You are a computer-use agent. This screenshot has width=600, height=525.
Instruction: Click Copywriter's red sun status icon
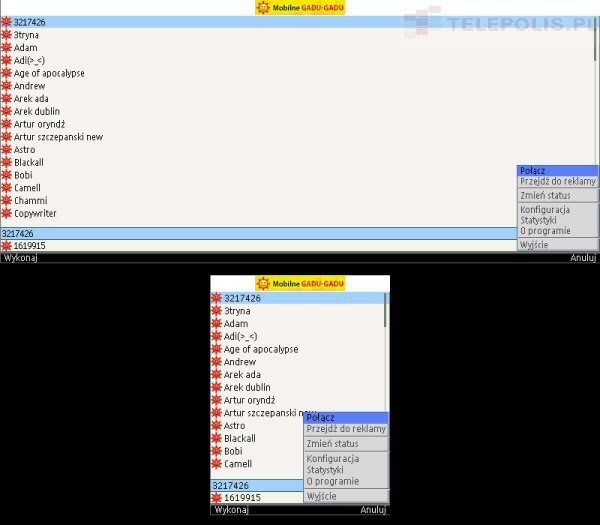[7, 213]
